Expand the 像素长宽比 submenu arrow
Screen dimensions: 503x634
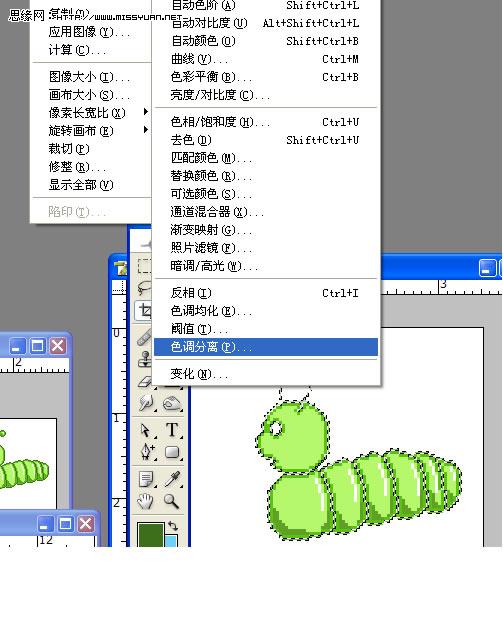click(146, 112)
